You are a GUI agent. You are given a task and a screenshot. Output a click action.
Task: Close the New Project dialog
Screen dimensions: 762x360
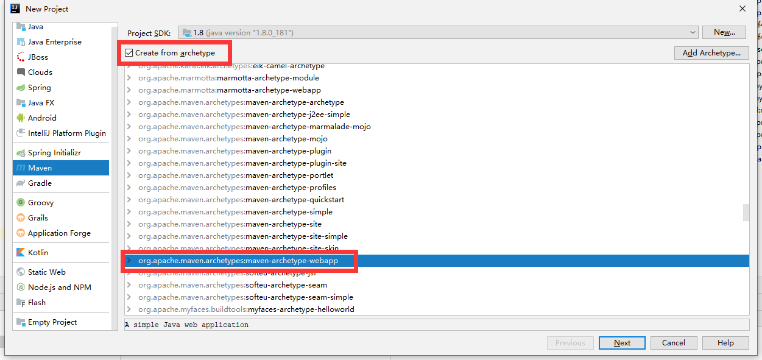coord(742,9)
